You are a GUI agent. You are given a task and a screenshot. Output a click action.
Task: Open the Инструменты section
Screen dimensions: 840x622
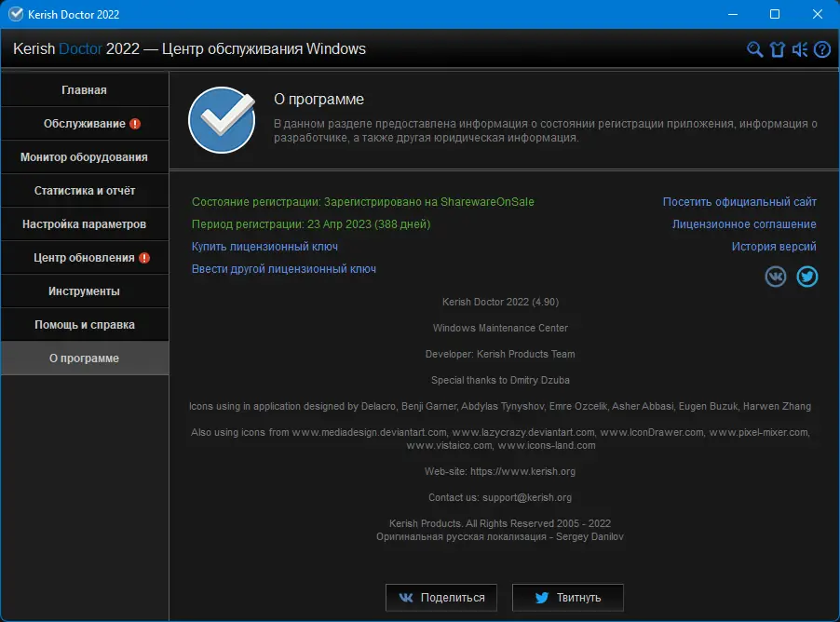(x=85, y=291)
